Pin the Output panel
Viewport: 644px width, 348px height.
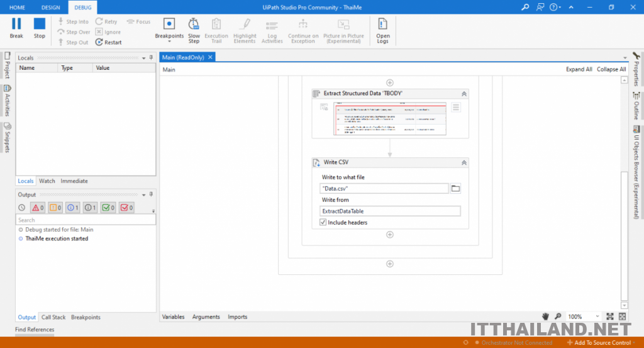tap(151, 194)
